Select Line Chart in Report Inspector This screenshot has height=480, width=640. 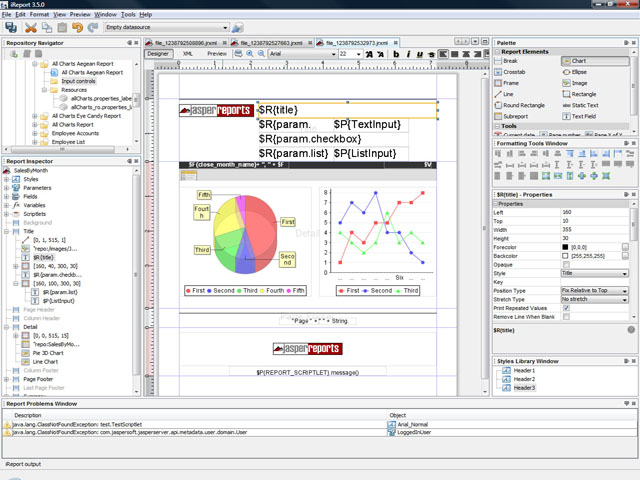click(45, 362)
